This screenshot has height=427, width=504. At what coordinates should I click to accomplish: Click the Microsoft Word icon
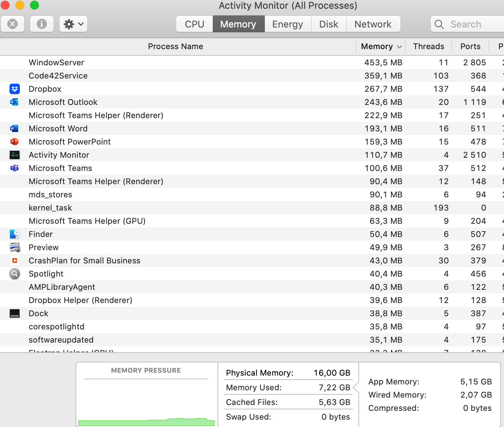point(15,128)
